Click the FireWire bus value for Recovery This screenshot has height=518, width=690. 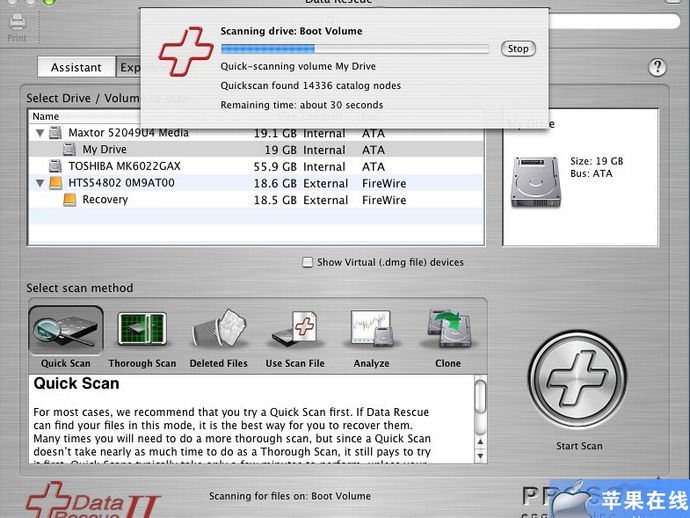click(x=384, y=200)
